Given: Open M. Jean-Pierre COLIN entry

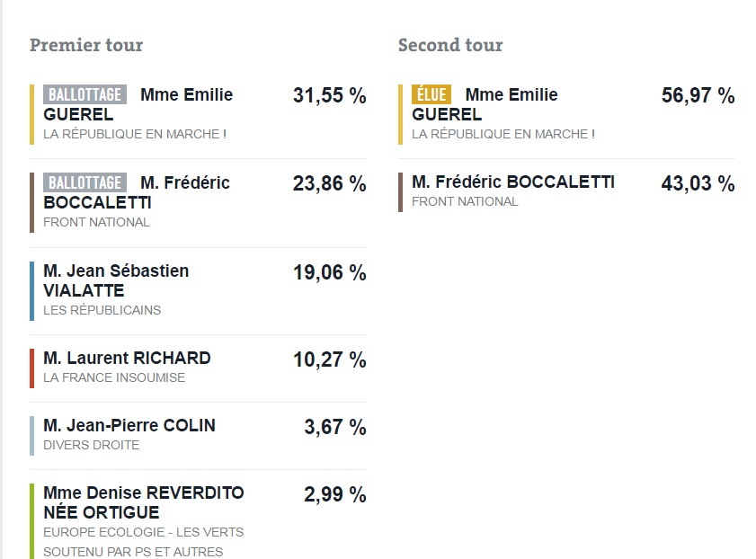Looking at the screenshot, I should (x=129, y=425).
